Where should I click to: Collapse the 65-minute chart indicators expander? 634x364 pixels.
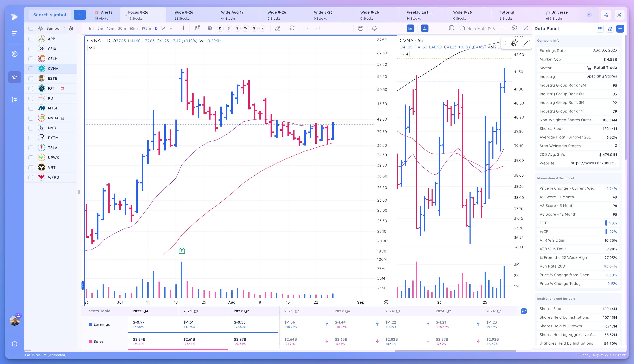click(405, 54)
